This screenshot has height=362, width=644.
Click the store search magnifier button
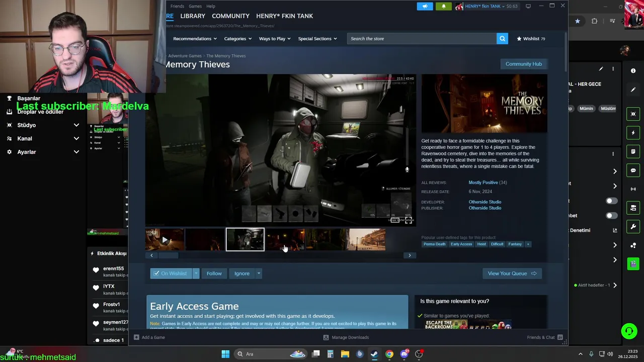502,39
